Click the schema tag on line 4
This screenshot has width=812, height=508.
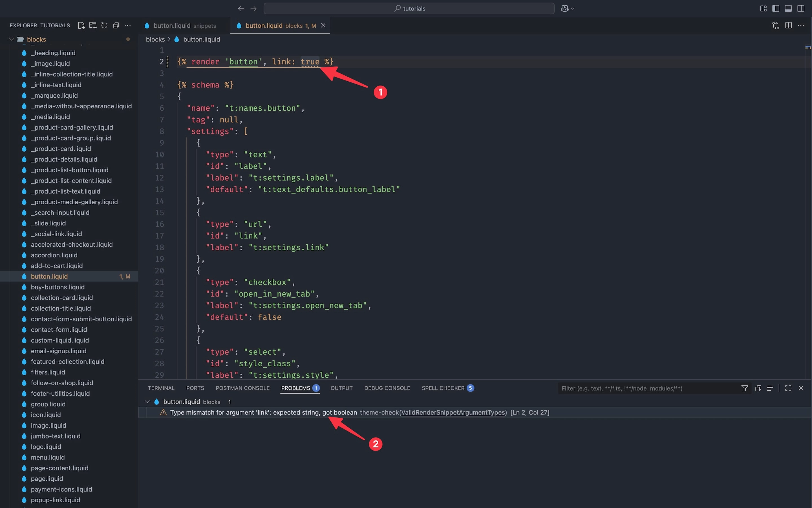205,85
